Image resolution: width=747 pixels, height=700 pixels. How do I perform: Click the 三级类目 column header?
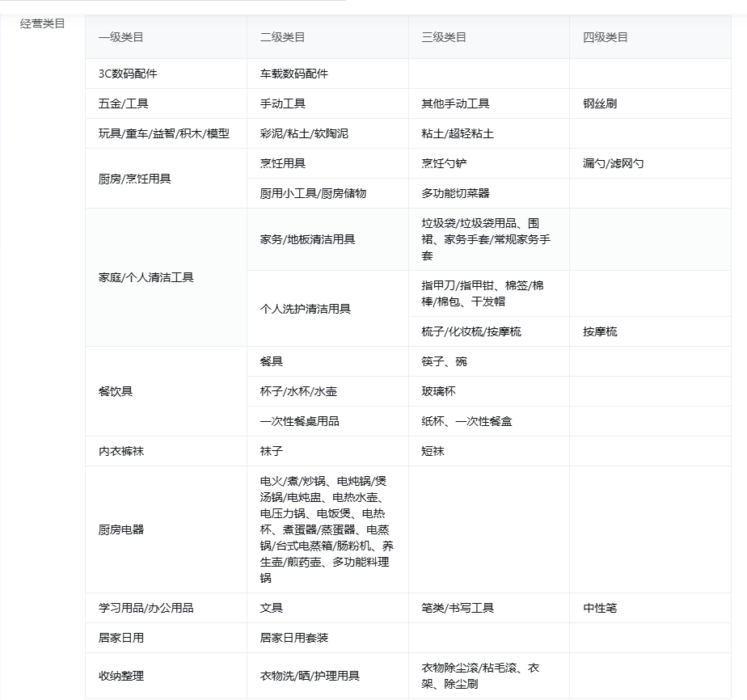(444, 37)
